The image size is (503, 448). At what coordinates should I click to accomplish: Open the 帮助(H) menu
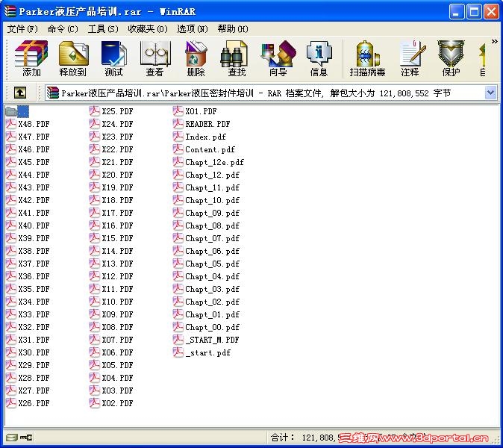click(233, 29)
